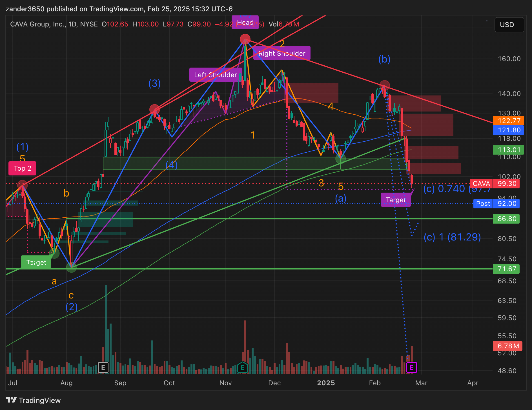Click the TradingView logo at bottom left

click(x=33, y=400)
